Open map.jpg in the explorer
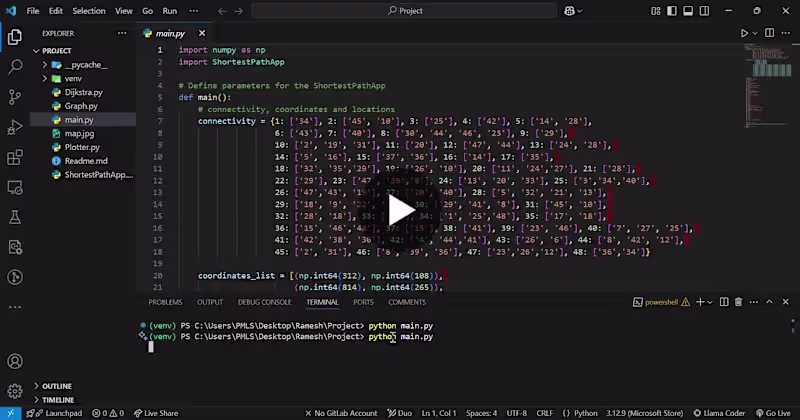 pyautogui.click(x=79, y=134)
